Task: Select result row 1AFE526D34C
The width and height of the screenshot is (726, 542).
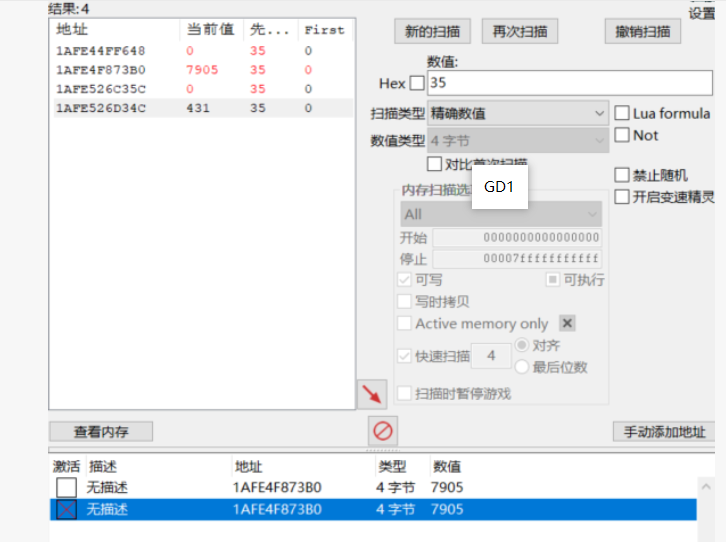Action: (x=203, y=108)
